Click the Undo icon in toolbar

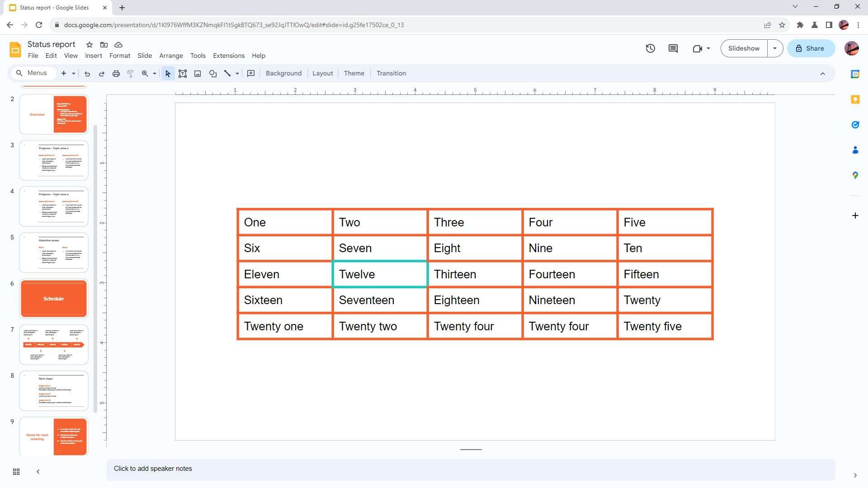[x=86, y=73]
